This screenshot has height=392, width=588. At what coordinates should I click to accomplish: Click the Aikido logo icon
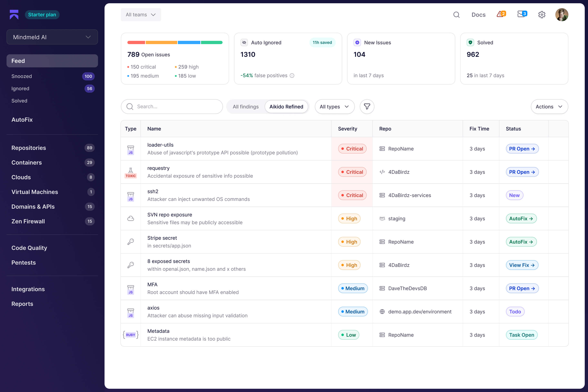point(14,14)
